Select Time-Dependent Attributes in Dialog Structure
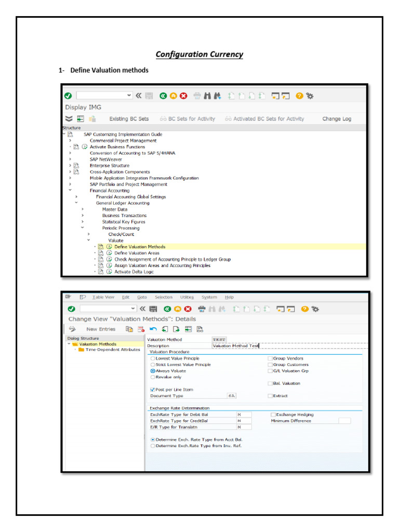The image size is (399, 532). (113, 350)
